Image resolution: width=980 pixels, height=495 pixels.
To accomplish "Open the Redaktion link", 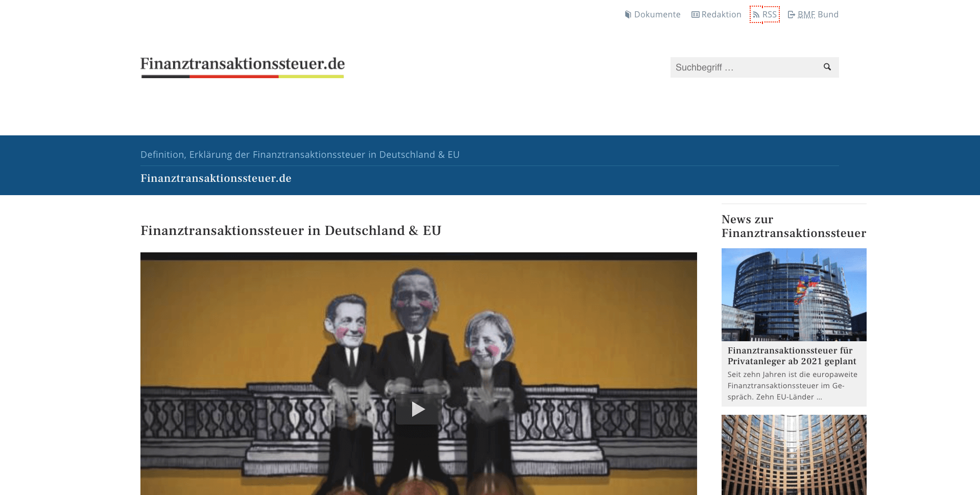I will pos(716,14).
